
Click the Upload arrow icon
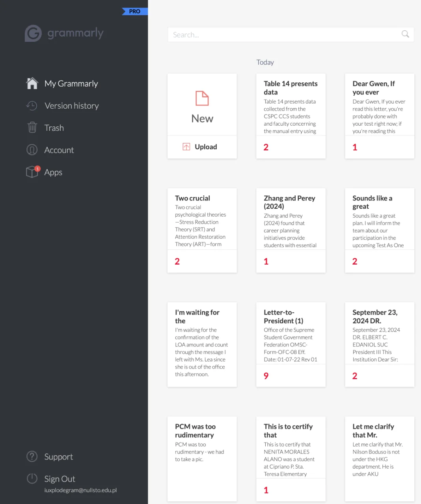(x=186, y=146)
